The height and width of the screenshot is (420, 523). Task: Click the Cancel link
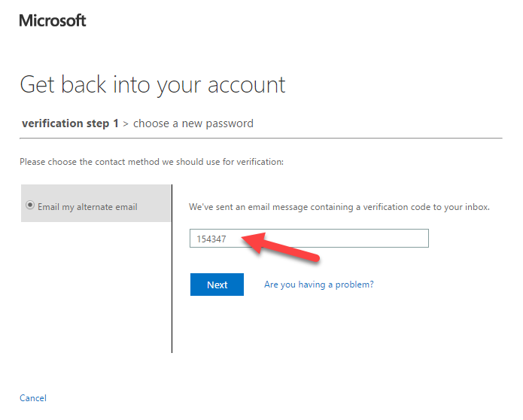point(33,398)
